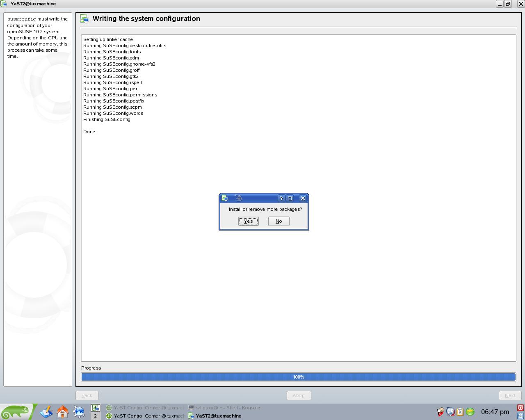Click the SUSE gecko icon in dialog title bar
Viewport: 525px width, 420px height.
[x=238, y=198]
